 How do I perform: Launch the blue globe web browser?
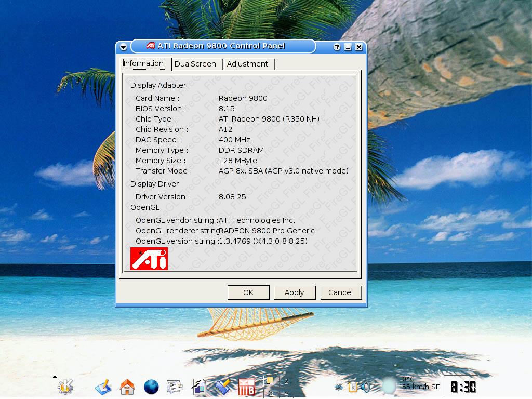(151, 387)
